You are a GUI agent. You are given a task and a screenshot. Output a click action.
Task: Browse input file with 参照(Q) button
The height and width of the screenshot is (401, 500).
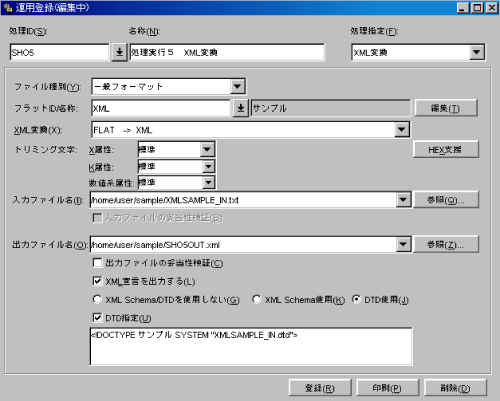[446, 200]
